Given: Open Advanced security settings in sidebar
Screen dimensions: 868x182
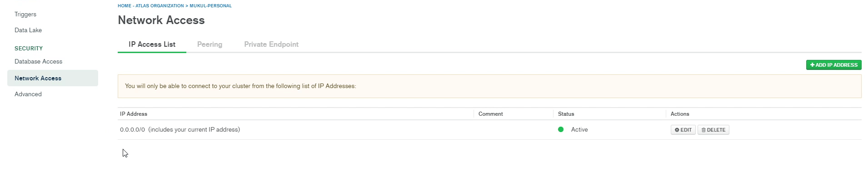Looking at the screenshot, I should point(28,94).
